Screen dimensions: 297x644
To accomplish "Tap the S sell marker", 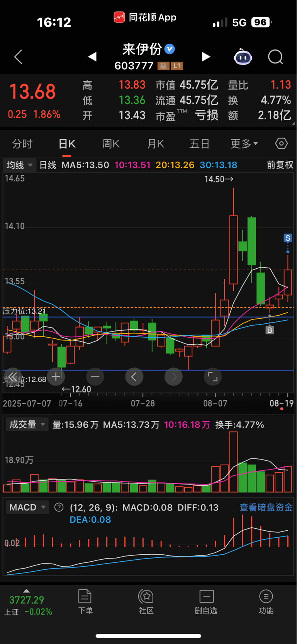I will point(288,238).
